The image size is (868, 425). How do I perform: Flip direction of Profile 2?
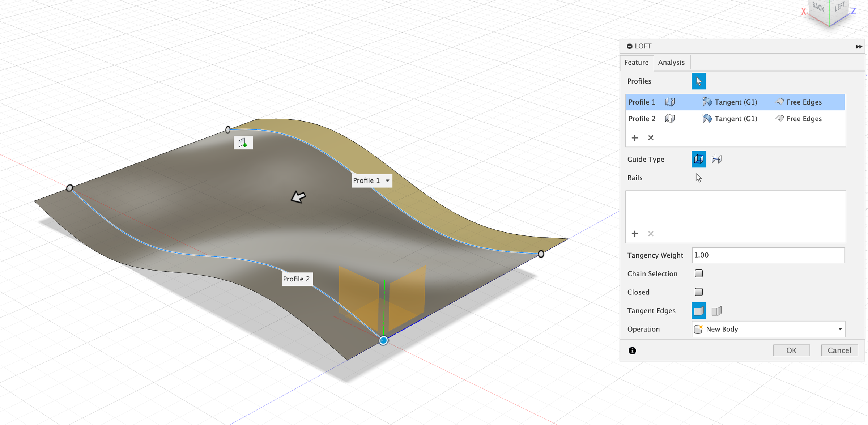coord(670,119)
